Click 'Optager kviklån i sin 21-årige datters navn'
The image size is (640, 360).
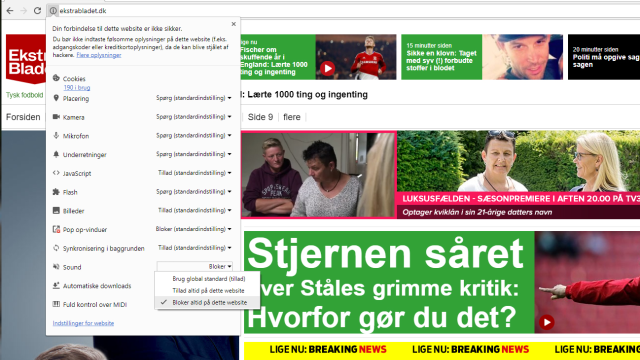(x=477, y=212)
